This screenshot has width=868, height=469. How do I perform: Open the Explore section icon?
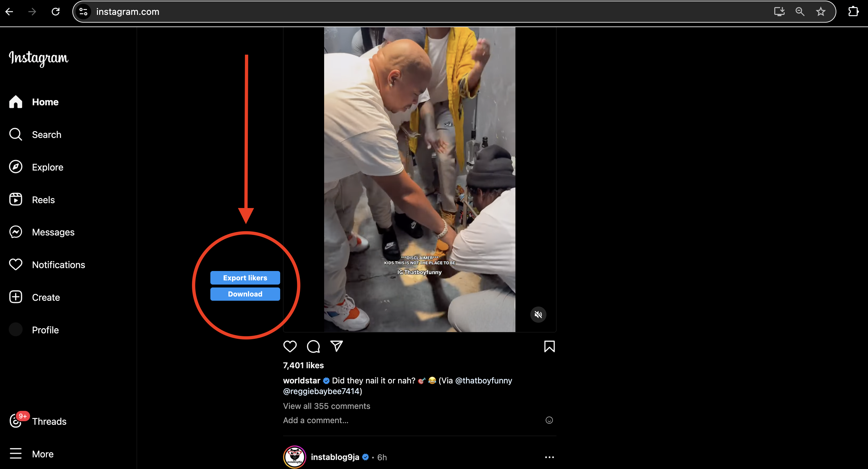pos(16,167)
